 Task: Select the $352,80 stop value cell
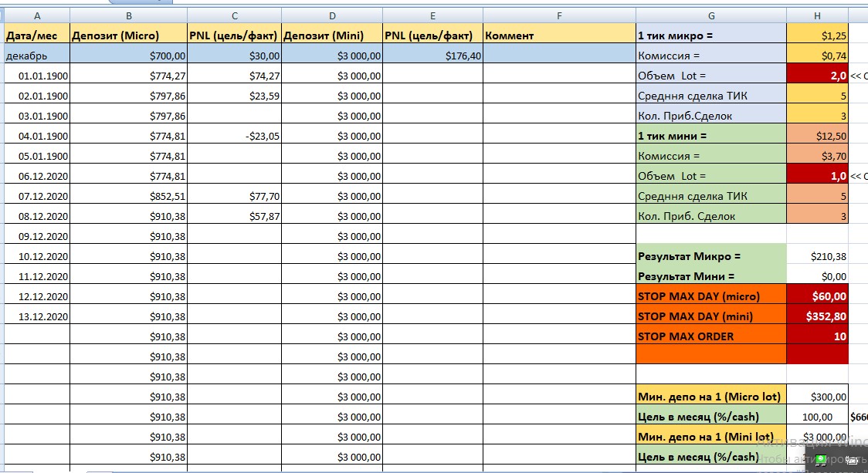pos(817,314)
